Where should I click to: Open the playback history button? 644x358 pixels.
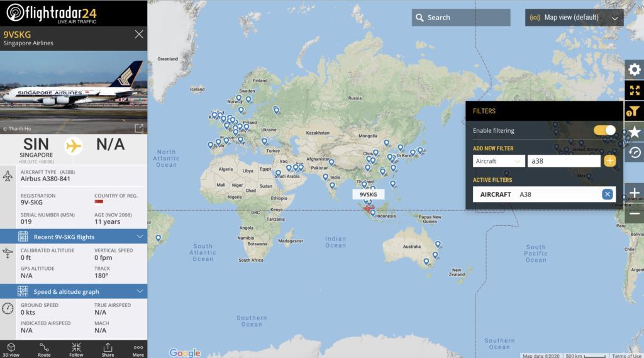[x=634, y=152]
